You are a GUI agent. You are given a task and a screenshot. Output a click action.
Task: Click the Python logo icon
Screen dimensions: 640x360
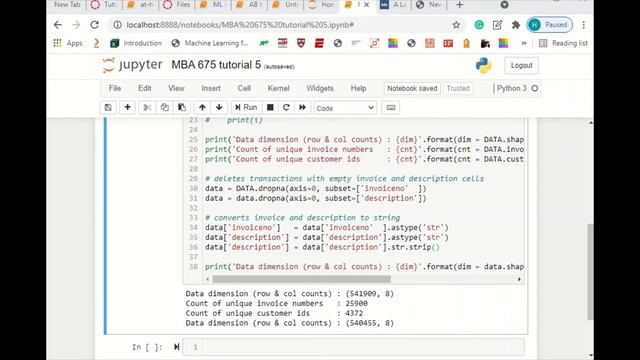pos(483,65)
